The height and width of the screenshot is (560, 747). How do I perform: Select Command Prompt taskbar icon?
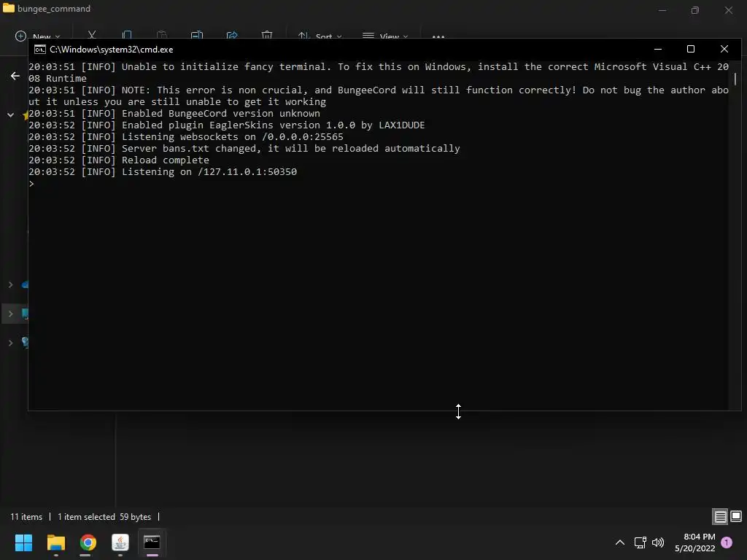(152, 542)
